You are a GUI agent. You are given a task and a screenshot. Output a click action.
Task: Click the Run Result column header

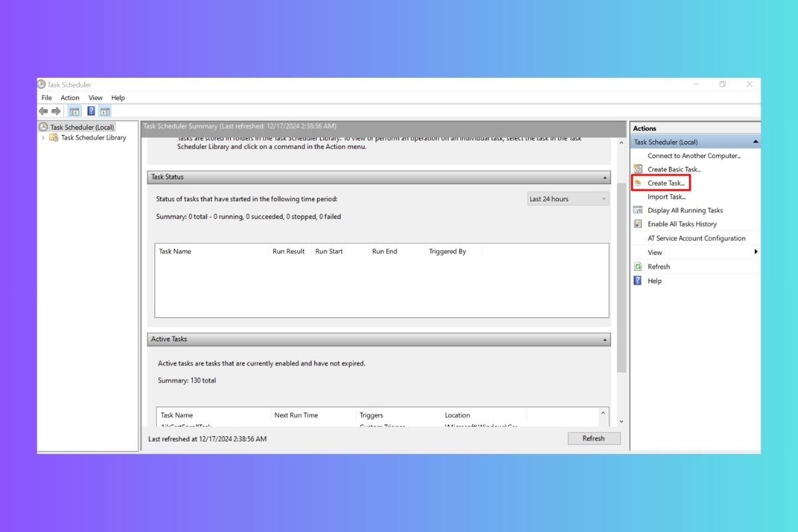tap(290, 251)
